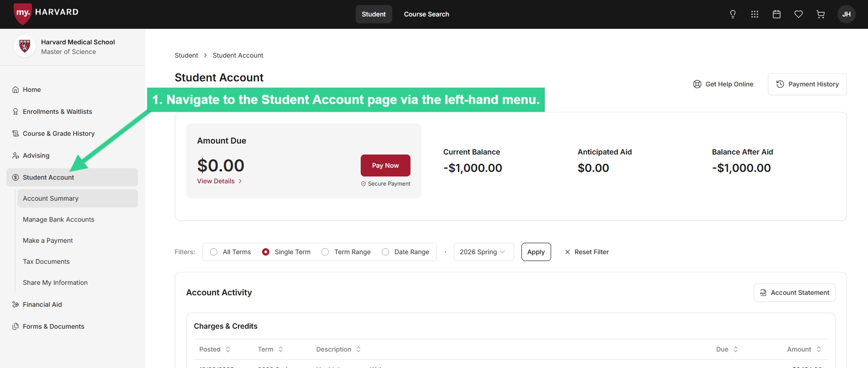Screen dimensions: 868x368
Task: Select the Single Term radio button
Action: pyautogui.click(x=266, y=252)
